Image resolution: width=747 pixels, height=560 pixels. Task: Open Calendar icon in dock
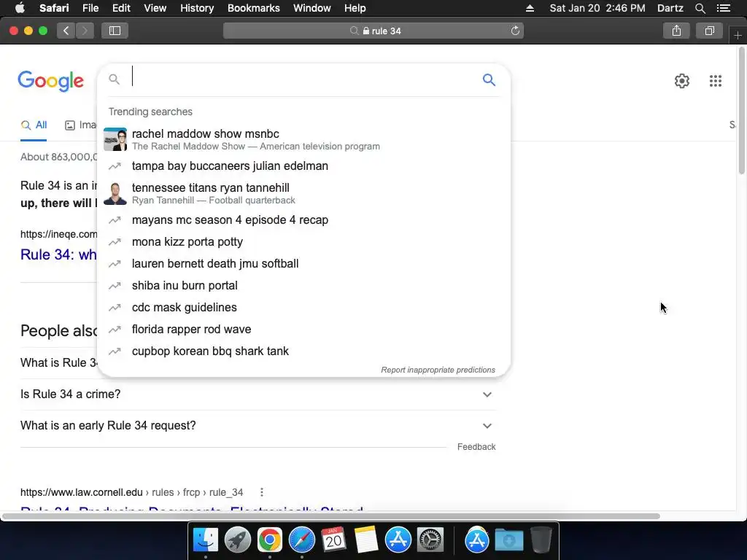(333, 540)
